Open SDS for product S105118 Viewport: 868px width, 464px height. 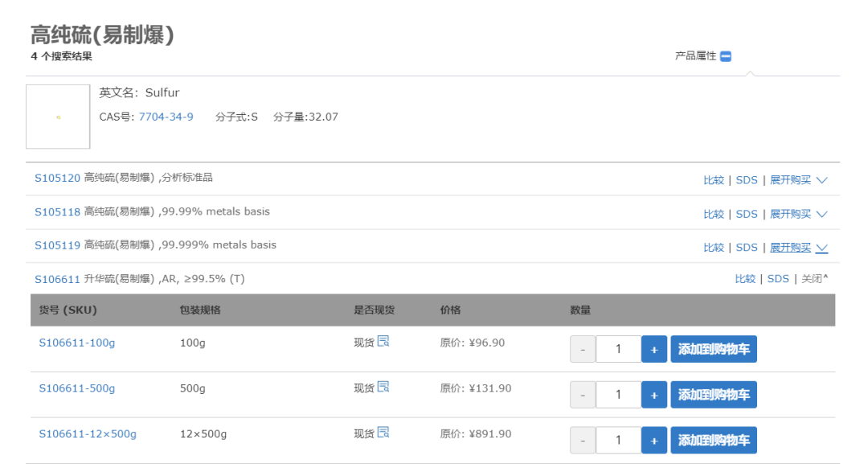click(747, 214)
